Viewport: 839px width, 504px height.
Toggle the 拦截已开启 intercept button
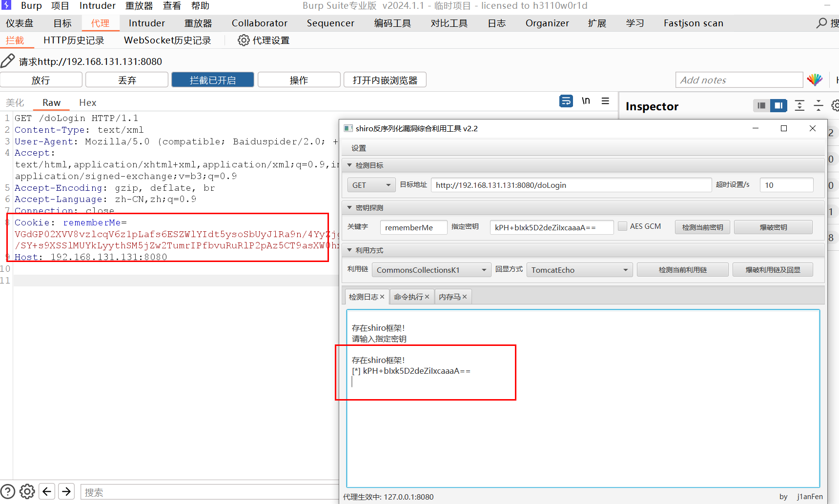pyautogui.click(x=213, y=80)
